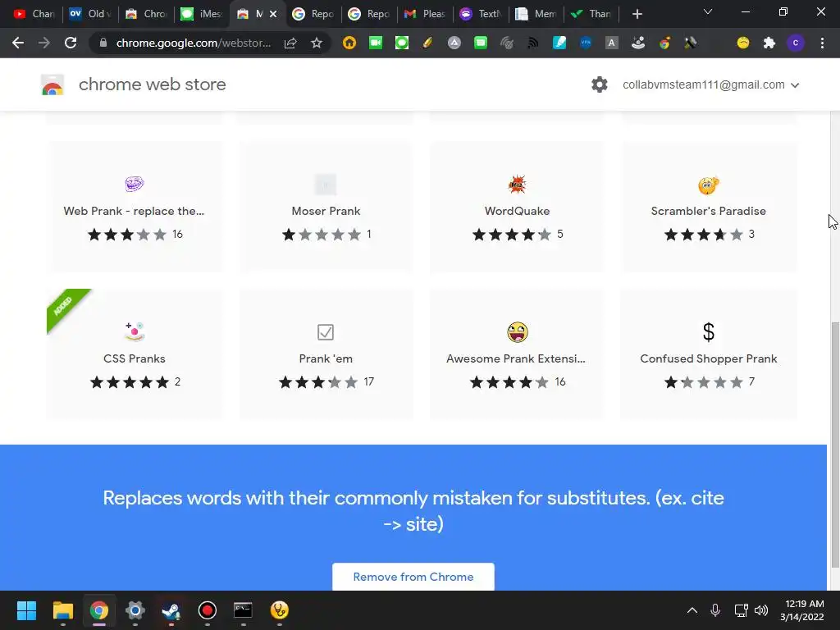Open the Windows Start menu

26,610
